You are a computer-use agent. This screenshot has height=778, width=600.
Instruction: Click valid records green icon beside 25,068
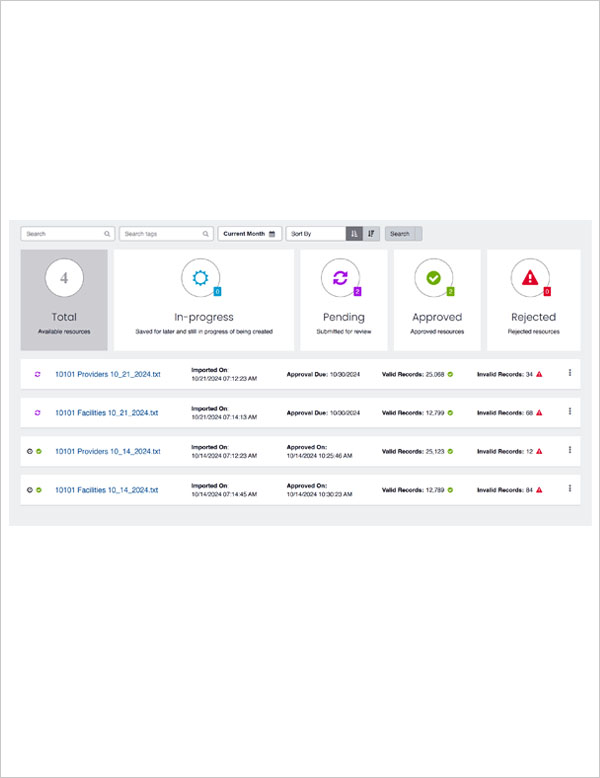[450, 374]
